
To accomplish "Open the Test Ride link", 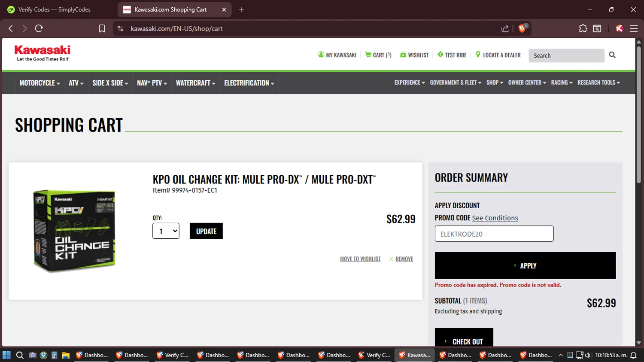I will pyautogui.click(x=452, y=55).
